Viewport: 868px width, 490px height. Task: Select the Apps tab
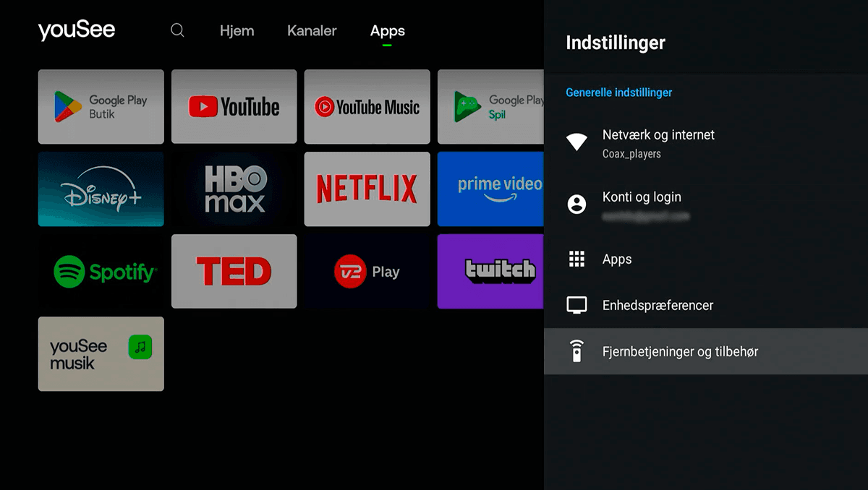tap(387, 30)
